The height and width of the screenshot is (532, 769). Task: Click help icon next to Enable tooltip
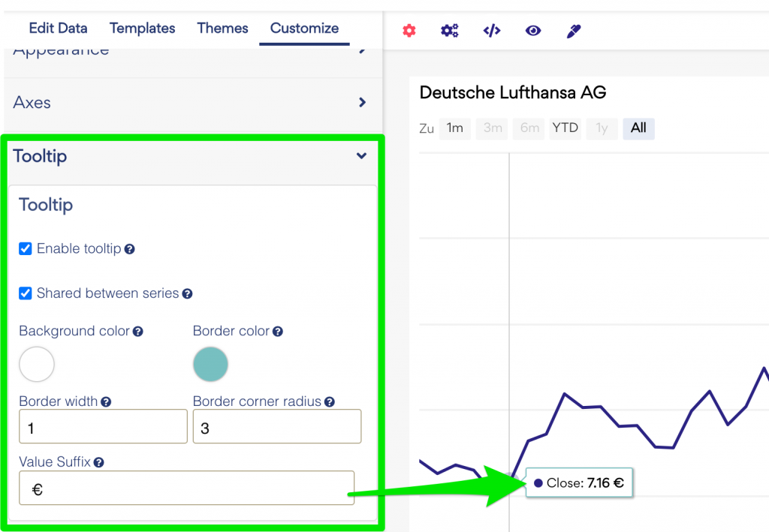click(x=129, y=249)
